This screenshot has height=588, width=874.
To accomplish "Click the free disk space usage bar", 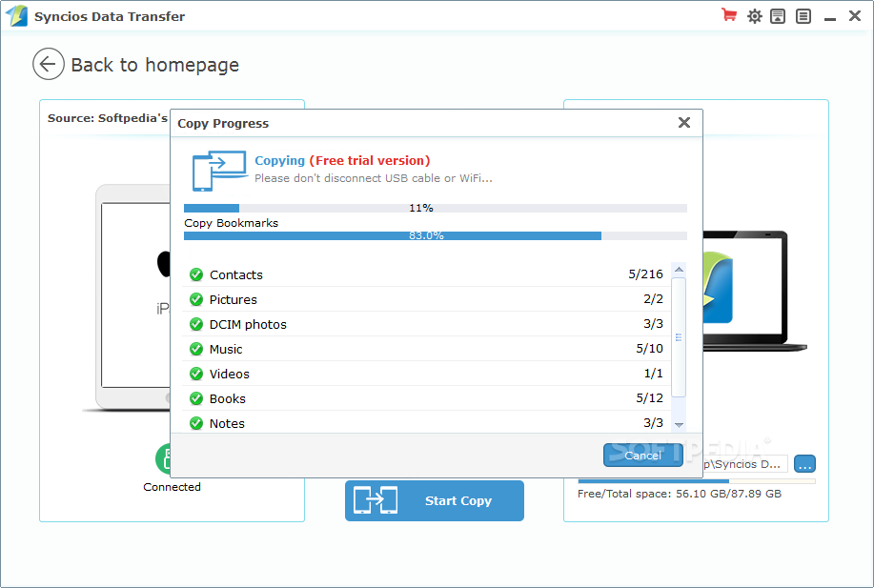I will [696, 481].
